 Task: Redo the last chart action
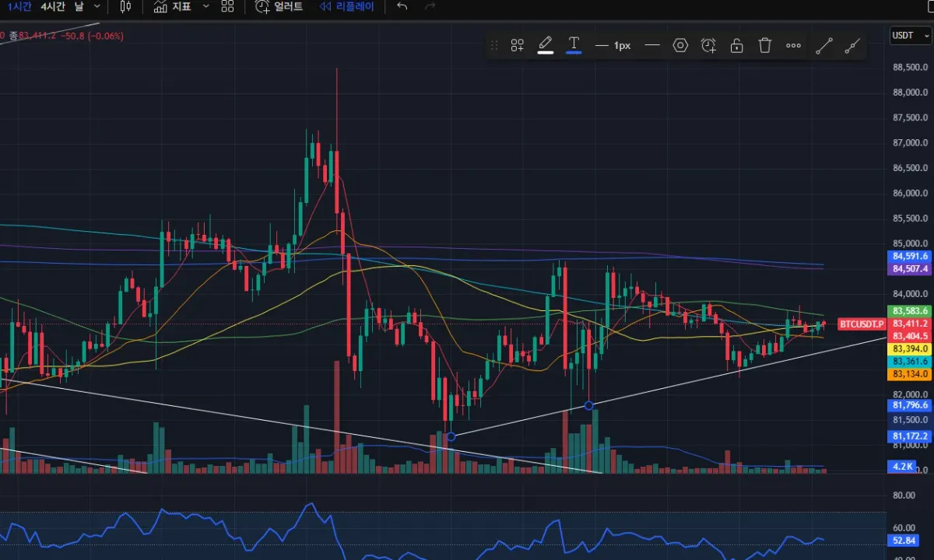coord(430,6)
